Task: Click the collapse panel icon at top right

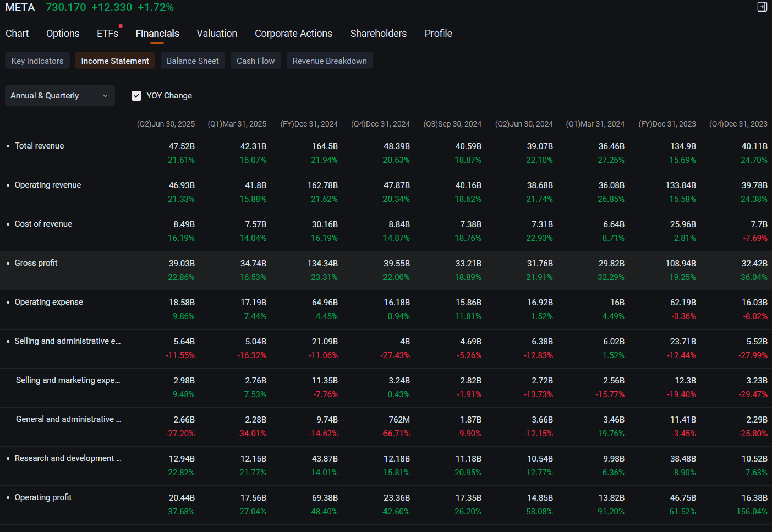Action: pos(762,7)
